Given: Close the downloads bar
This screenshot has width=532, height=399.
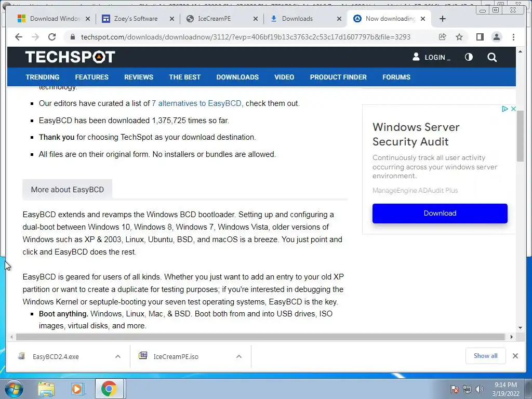Looking at the screenshot, I should (515, 356).
